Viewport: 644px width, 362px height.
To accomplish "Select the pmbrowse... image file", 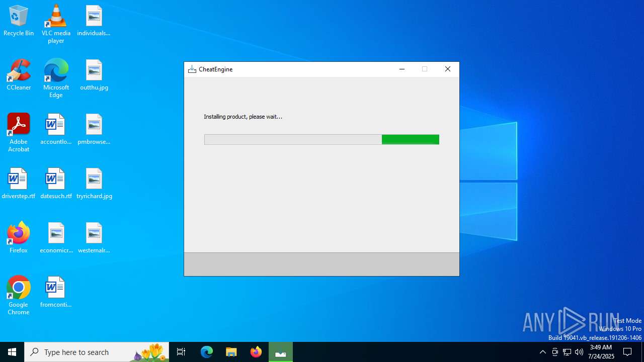I will tap(94, 129).
